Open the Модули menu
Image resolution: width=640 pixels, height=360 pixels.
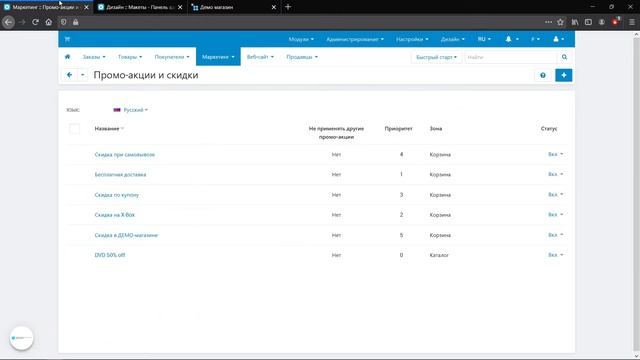[301, 39]
